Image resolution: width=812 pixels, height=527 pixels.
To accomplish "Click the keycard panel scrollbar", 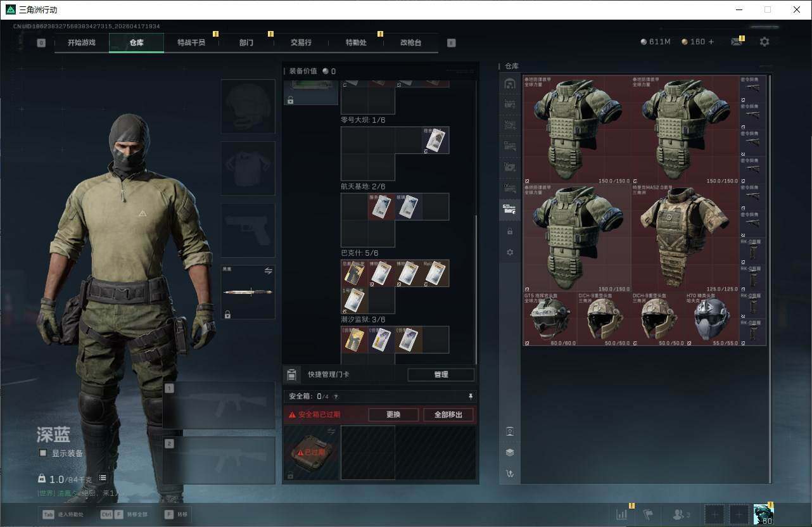I will pos(476,290).
